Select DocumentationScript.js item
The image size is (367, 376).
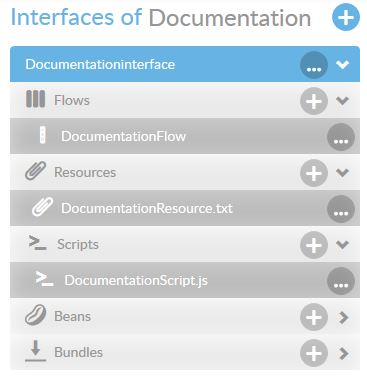coord(185,280)
